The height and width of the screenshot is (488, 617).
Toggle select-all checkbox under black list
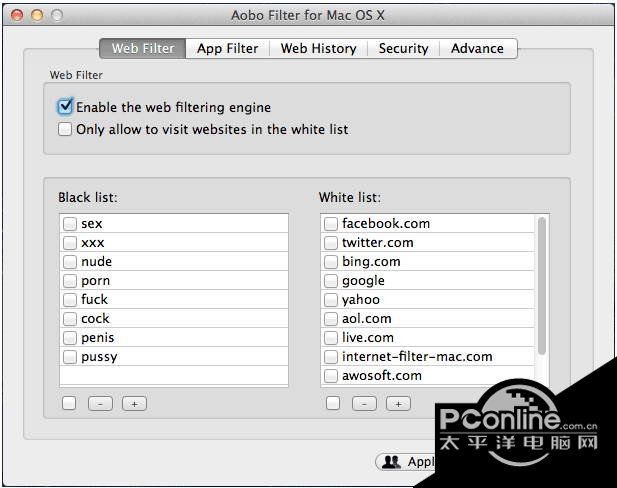tap(69, 403)
